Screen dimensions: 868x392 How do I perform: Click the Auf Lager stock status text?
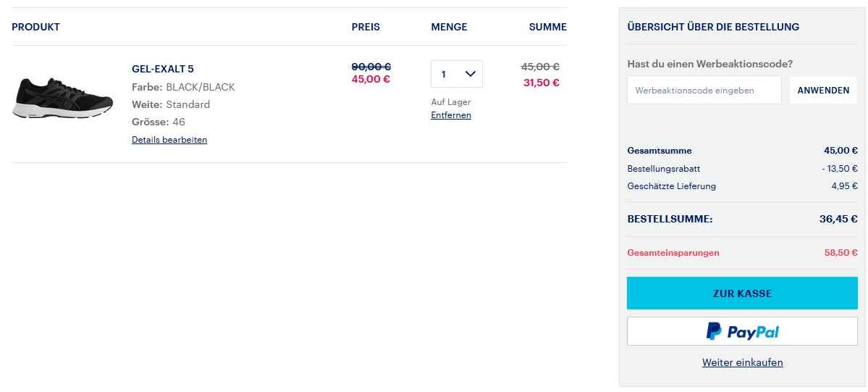pos(450,102)
